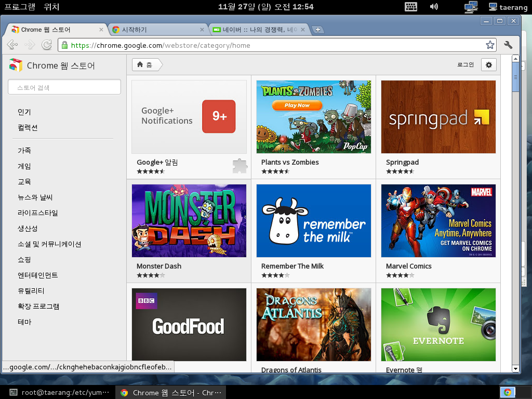Click the browser back arrow button
The width and height of the screenshot is (532, 399).
[x=12, y=45]
